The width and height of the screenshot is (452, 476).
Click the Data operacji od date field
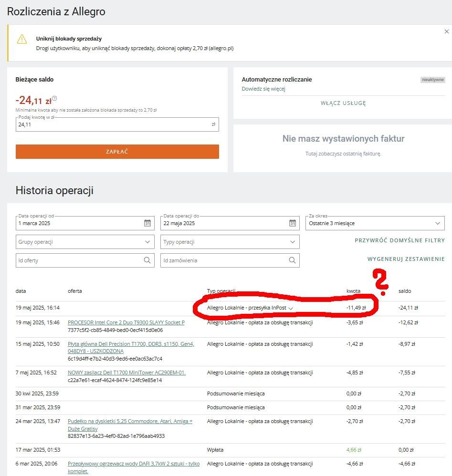(x=85, y=223)
